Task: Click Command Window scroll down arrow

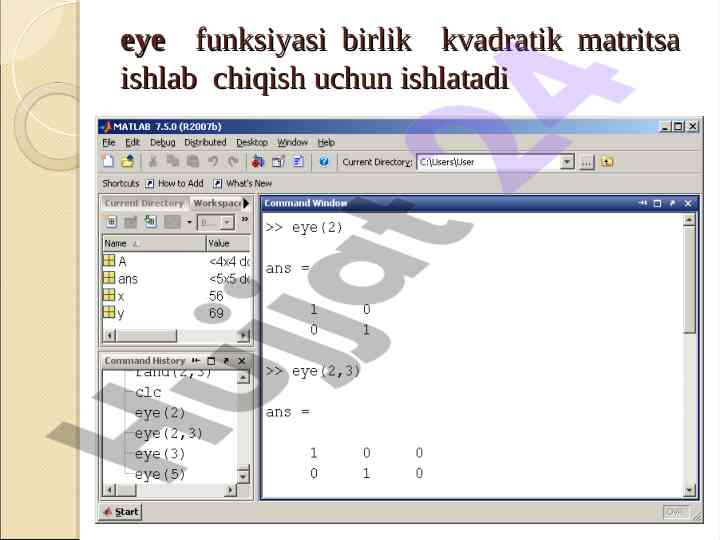Action: [689, 490]
